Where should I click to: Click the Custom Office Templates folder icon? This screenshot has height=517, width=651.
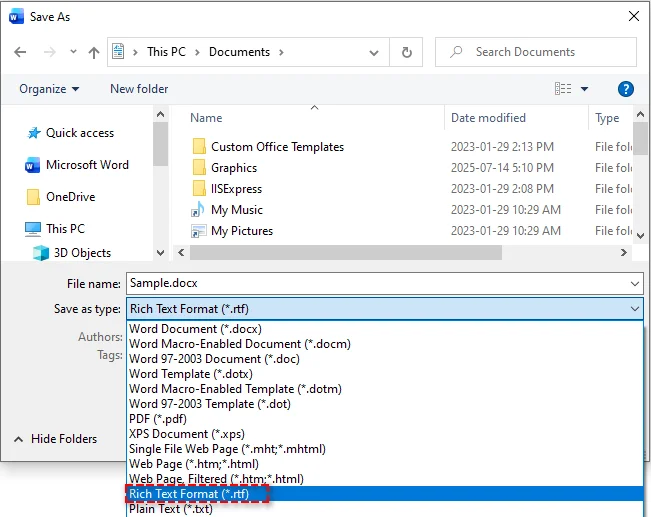199,147
